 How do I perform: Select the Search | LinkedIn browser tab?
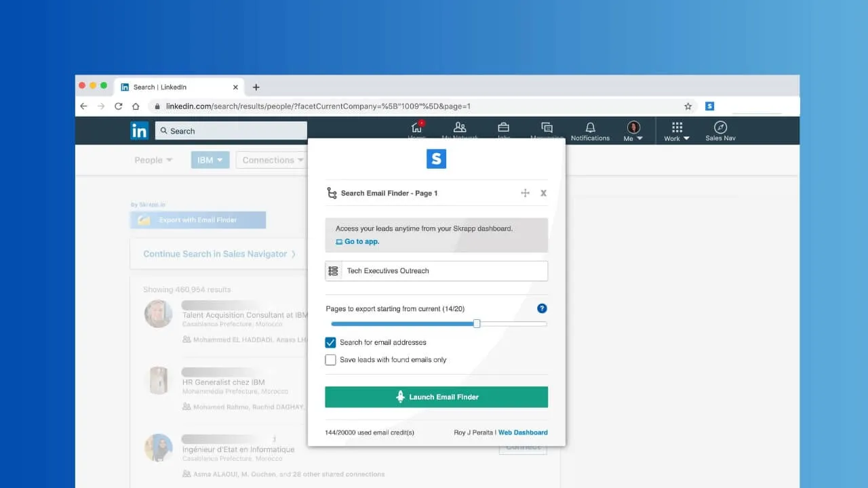pos(180,87)
